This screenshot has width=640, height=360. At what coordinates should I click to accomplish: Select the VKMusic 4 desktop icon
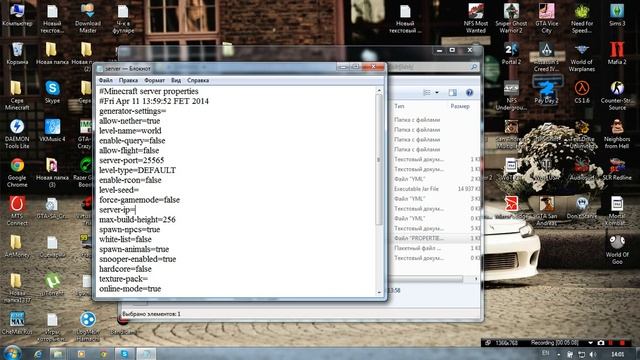click(x=52, y=131)
